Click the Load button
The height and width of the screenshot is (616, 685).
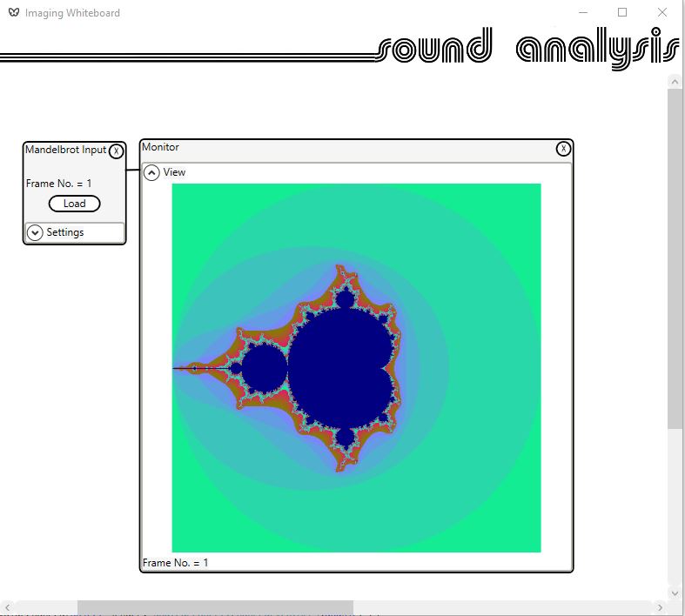click(x=74, y=204)
